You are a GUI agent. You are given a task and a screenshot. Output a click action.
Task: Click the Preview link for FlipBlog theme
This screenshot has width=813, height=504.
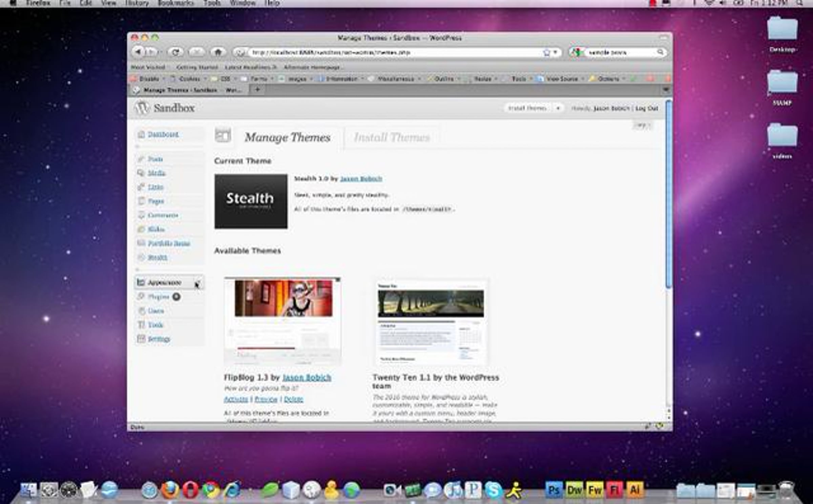tap(266, 399)
